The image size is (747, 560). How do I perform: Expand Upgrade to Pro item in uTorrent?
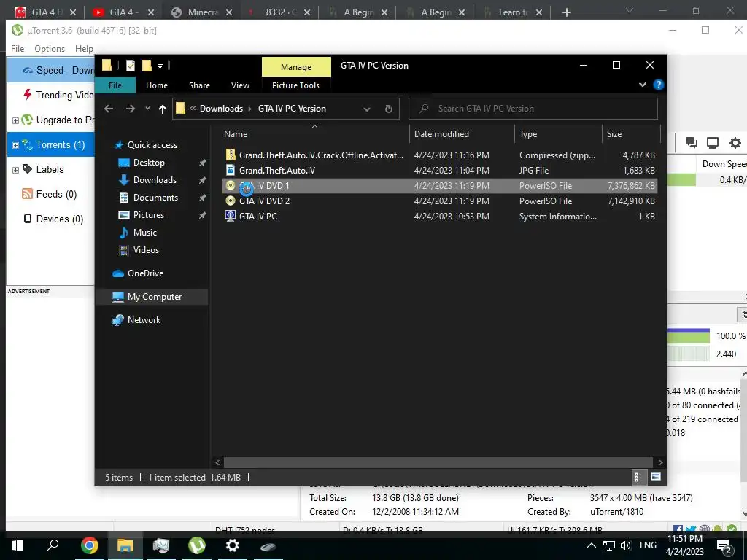pyautogui.click(x=15, y=120)
